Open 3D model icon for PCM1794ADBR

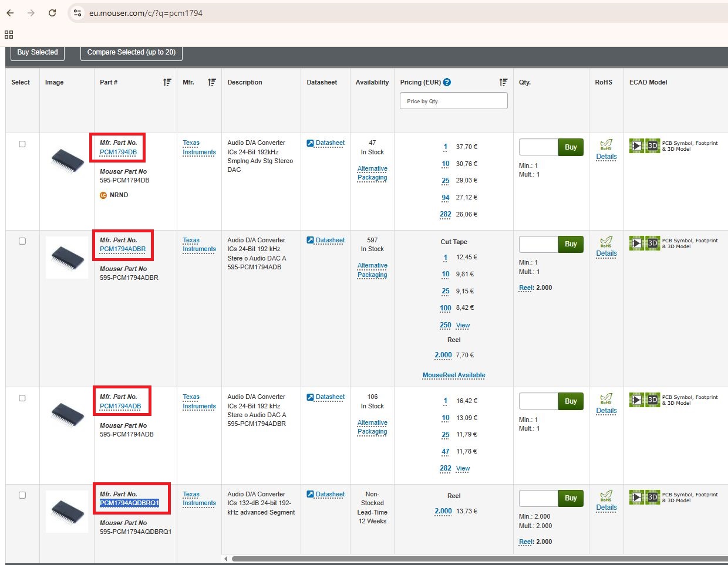point(653,243)
